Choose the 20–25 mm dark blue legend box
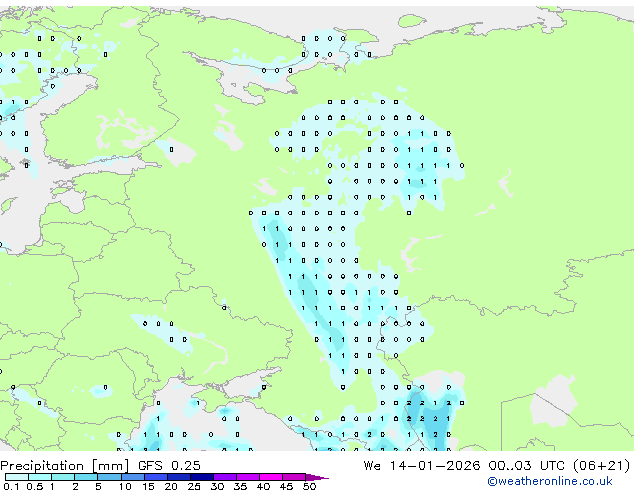The width and height of the screenshot is (634, 490). coord(179,477)
